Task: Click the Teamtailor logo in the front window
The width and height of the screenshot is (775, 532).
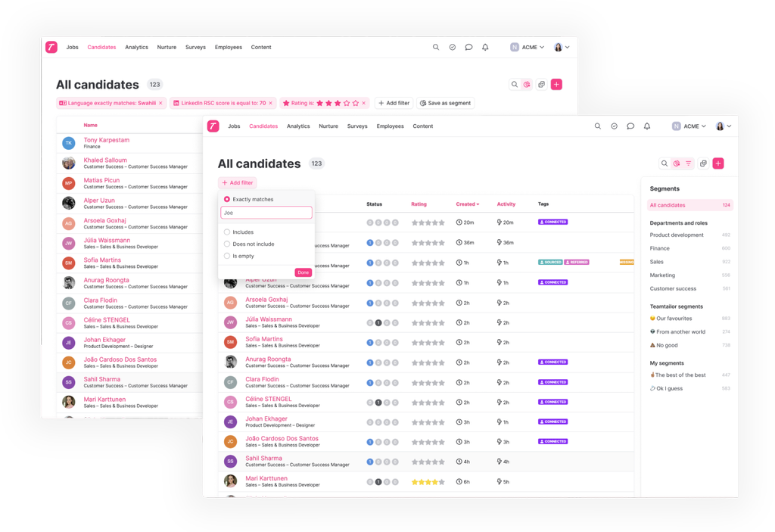Action: pyautogui.click(x=213, y=126)
